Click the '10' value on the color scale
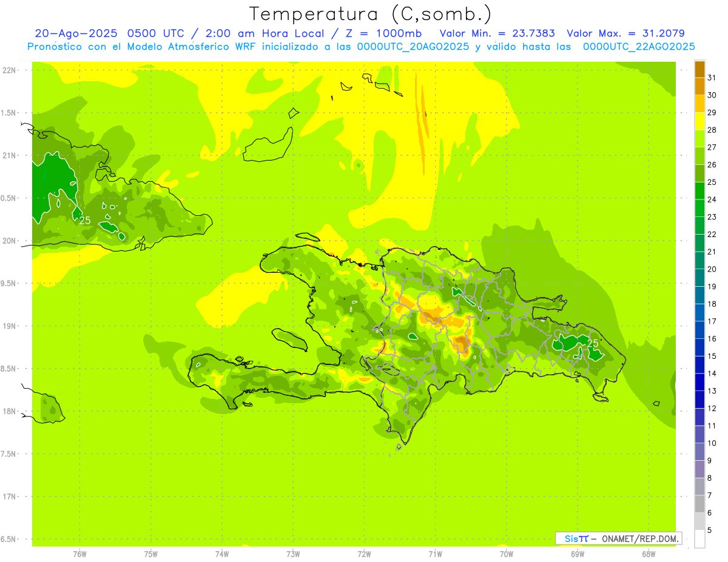This screenshot has width=728, height=562. coord(712,443)
